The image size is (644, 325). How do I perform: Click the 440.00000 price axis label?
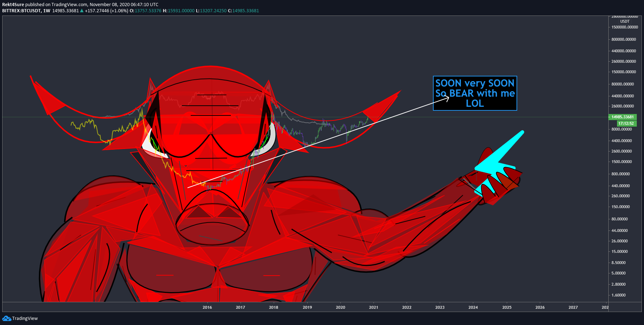[x=621, y=186]
